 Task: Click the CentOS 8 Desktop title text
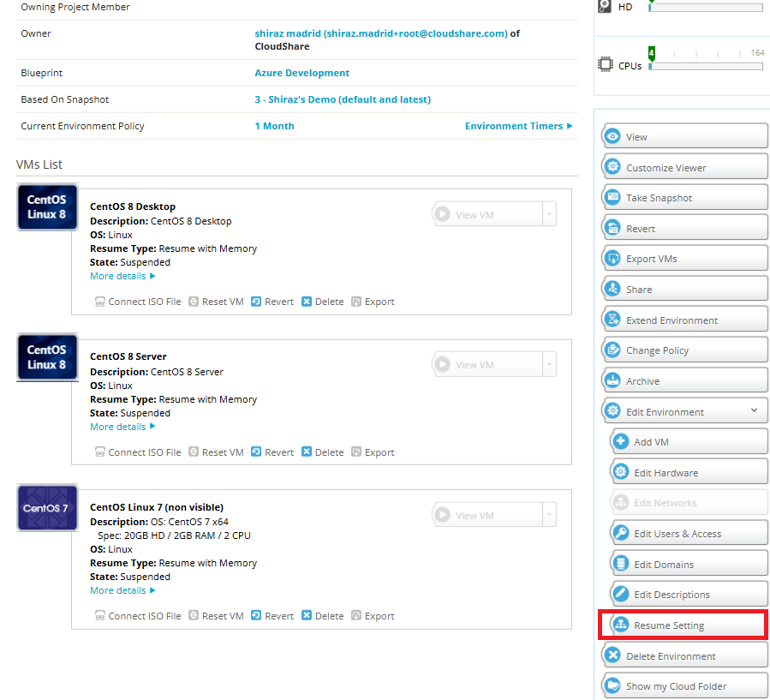coord(133,206)
